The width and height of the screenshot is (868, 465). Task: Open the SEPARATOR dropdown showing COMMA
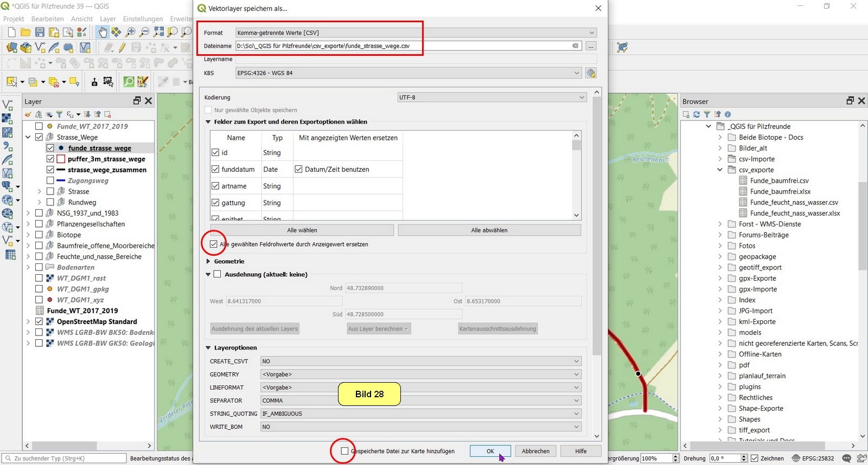pyautogui.click(x=420, y=401)
